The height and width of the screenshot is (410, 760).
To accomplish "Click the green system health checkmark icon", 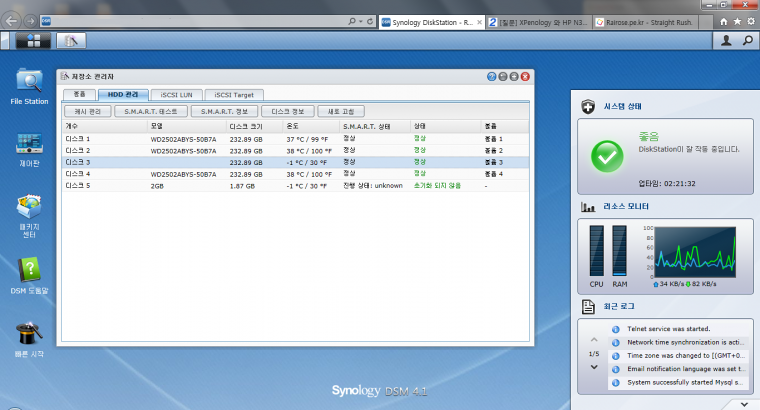I will pyautogui.click(x=607, y=156).
